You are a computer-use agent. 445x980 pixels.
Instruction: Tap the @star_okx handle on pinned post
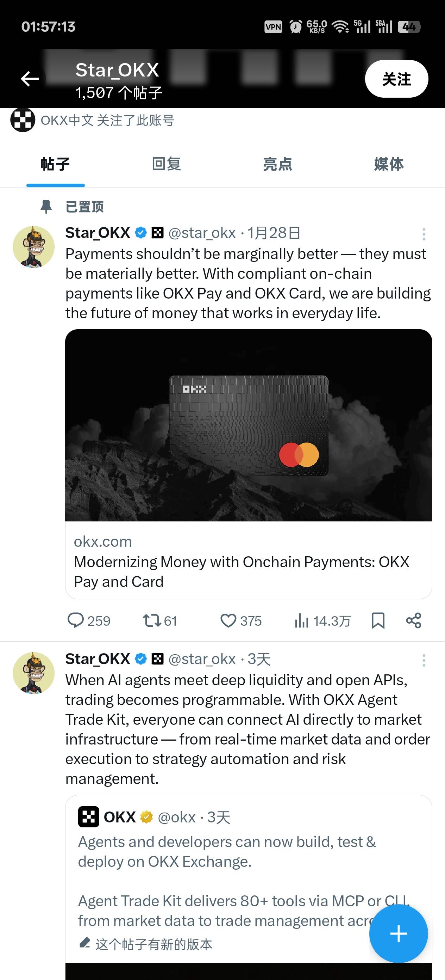point(202,233)
